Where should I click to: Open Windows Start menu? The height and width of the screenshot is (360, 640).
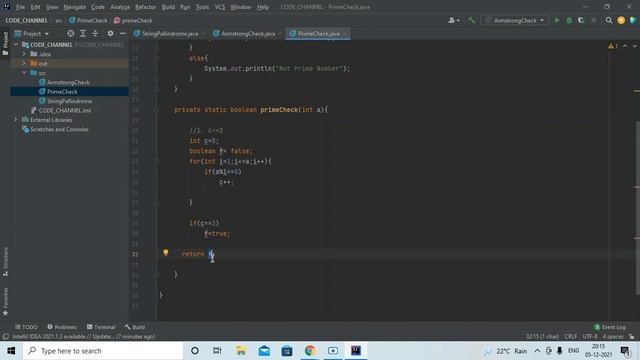pyautogui.click(x=11, y=351)
